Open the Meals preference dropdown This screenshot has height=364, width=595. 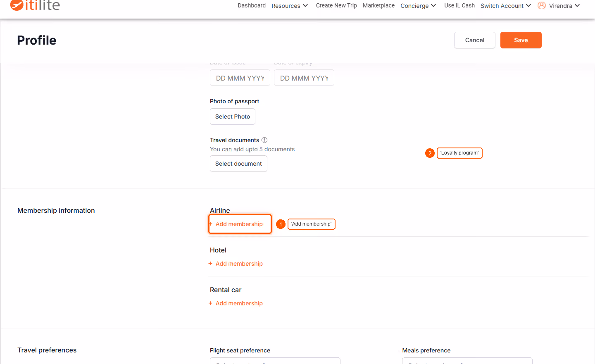point(467,361)
